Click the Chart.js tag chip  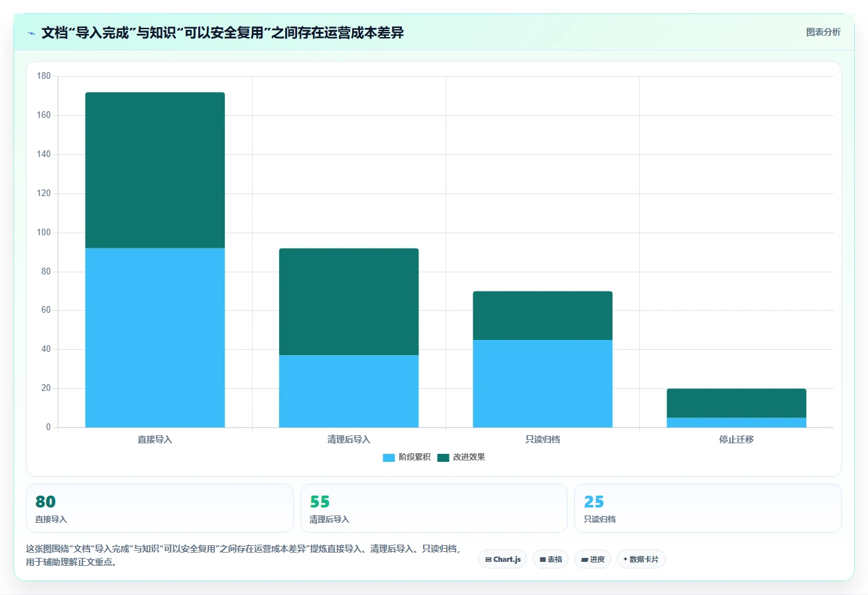click(503, 559)
